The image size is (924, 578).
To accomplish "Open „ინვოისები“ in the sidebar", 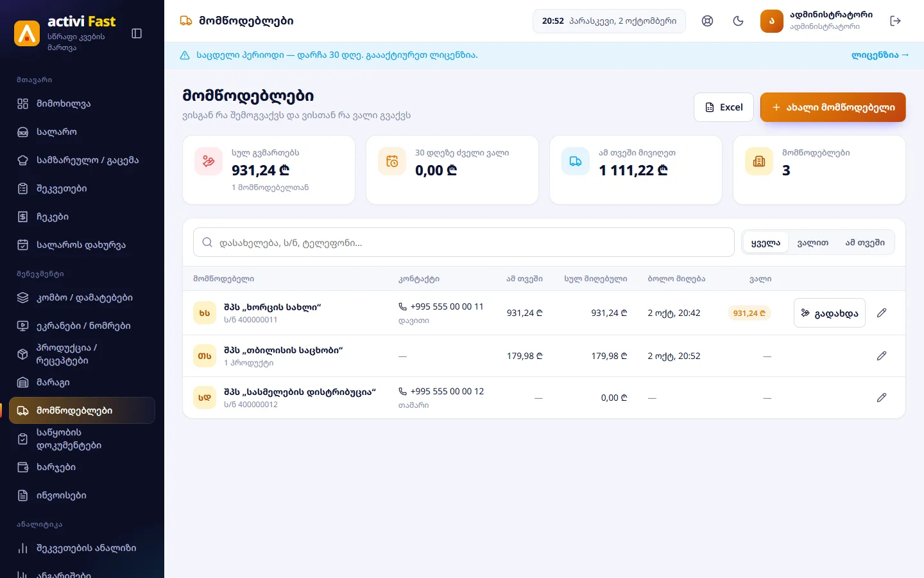I will [x=82, y=495].
